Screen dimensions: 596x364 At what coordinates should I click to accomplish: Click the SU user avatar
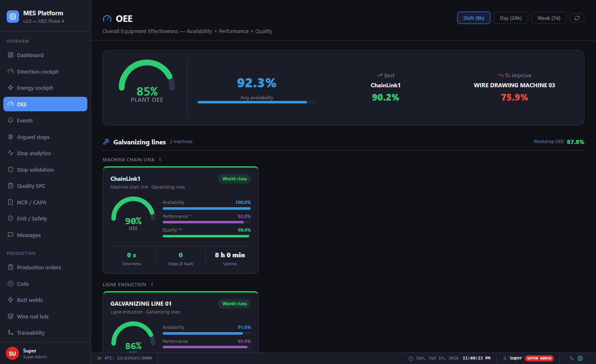[x=12, y=353]
